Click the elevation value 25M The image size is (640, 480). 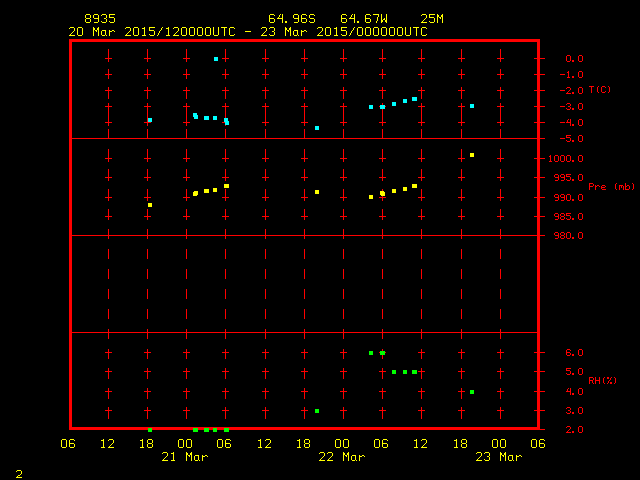click(x=432, y=19)
